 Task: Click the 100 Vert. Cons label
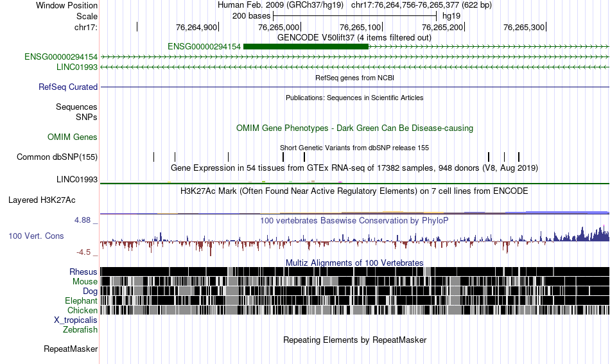pyautogui.click(x=36, y=236)
